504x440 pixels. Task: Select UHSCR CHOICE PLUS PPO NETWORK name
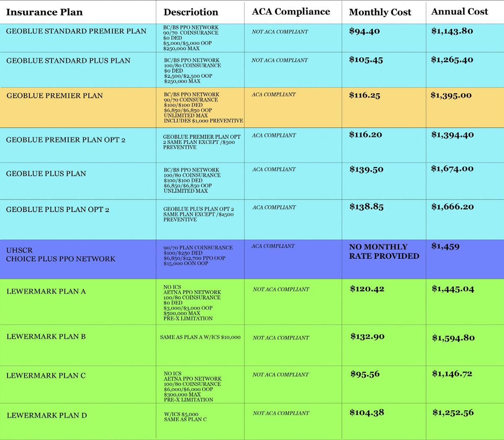pos(61,255)
